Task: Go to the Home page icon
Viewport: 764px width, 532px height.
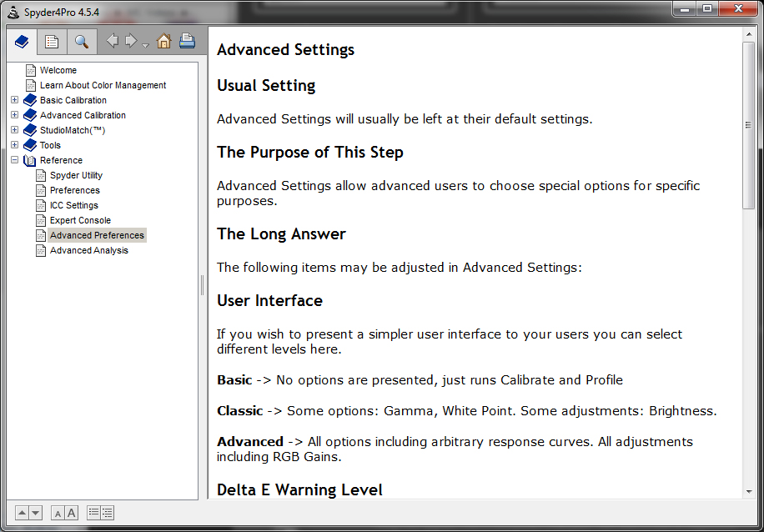Action: pos(163,41)
